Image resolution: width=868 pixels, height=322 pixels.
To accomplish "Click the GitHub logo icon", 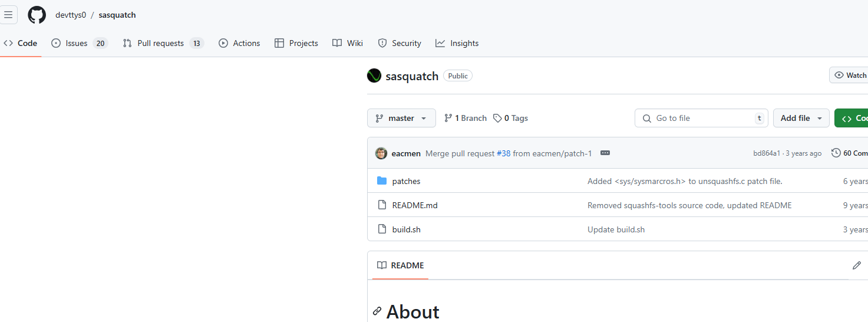I will tap(37, 15).
